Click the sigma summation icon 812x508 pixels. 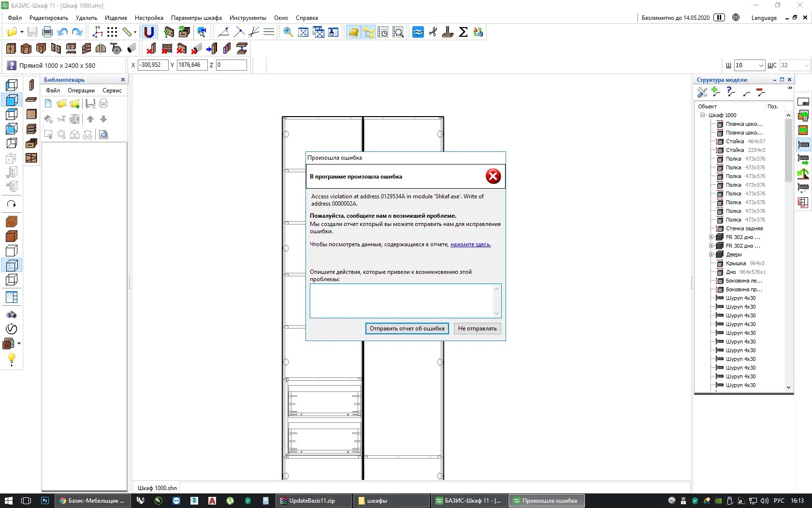[463, 32]
